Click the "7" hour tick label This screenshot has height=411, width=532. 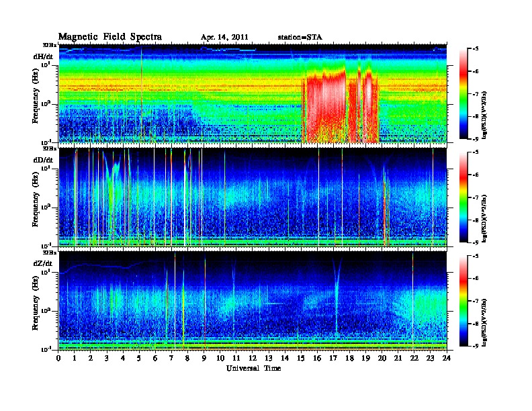[172, 359]
